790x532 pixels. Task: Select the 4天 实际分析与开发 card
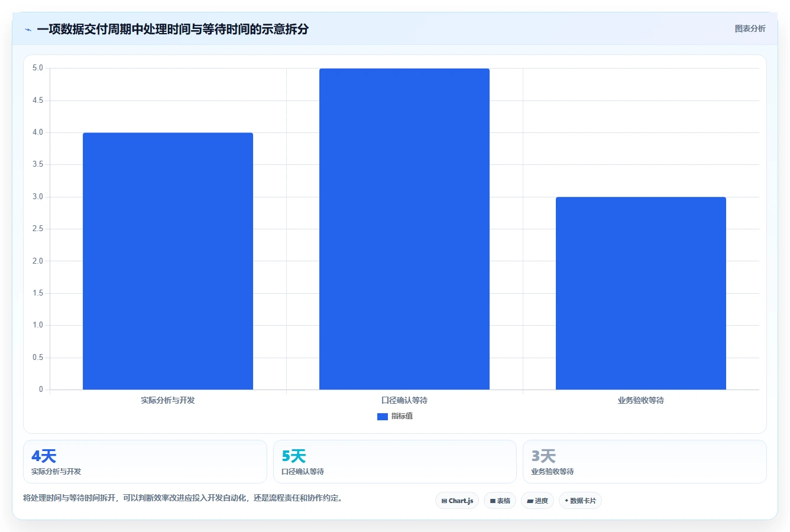145,462
